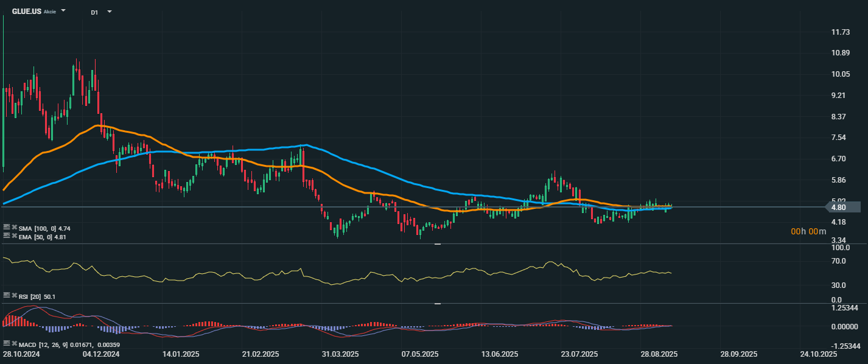Click the 28.08.2025 date on time axis
This screenshot has width=868, height=364.
click(x=659, y=354)
